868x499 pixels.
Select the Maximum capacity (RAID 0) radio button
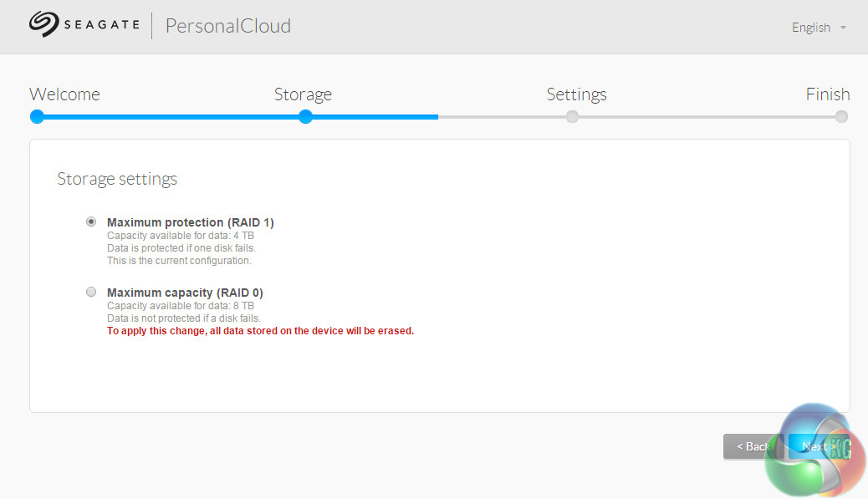pyautogui.click(x=91, y=292)
